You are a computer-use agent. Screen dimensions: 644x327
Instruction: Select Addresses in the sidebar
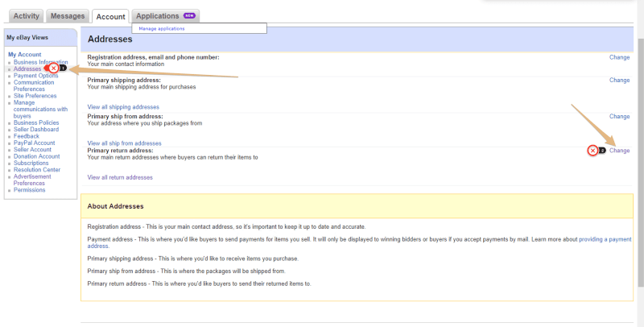coord(27,69)
